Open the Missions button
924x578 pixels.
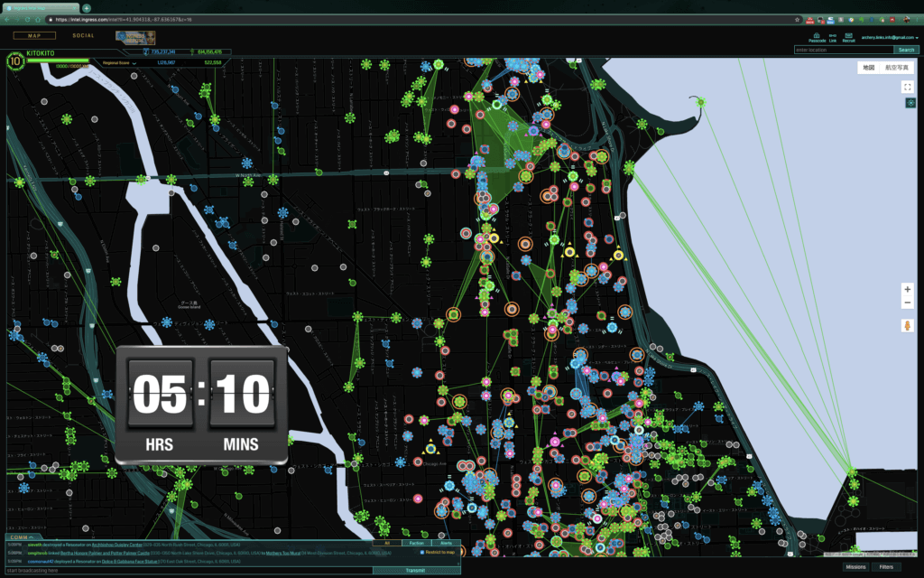(855, 567)
